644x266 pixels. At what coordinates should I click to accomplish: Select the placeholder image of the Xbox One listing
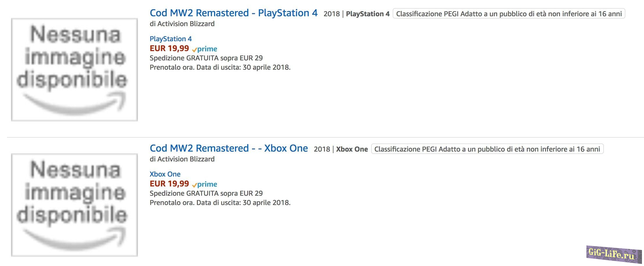click(x=74, y=205)
